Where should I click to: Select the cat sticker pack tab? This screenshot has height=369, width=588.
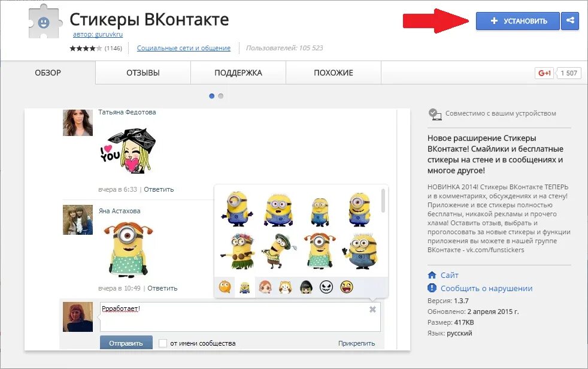286,288
